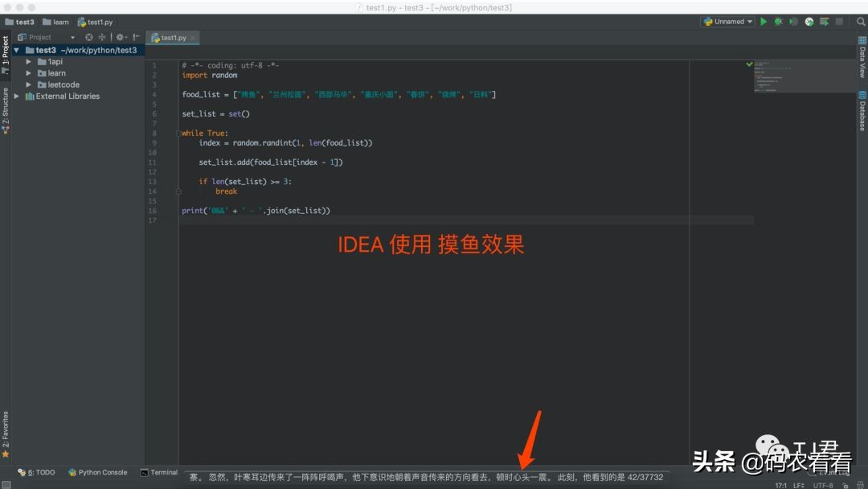Hide the Project panel using hide icon

[x=137, y=37]
